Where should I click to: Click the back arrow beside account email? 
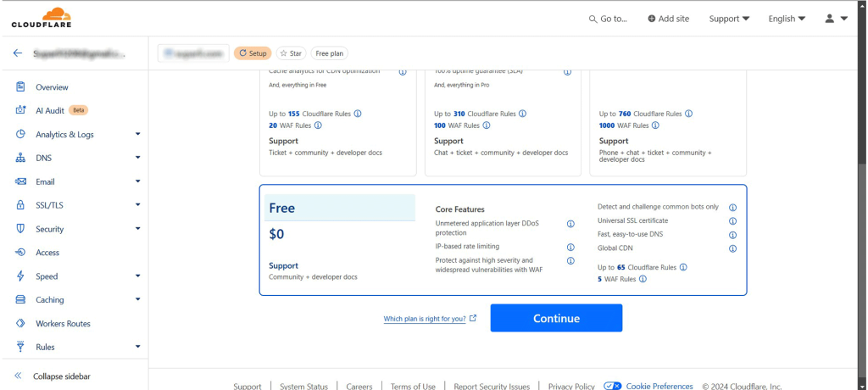[x=18, y=53]
